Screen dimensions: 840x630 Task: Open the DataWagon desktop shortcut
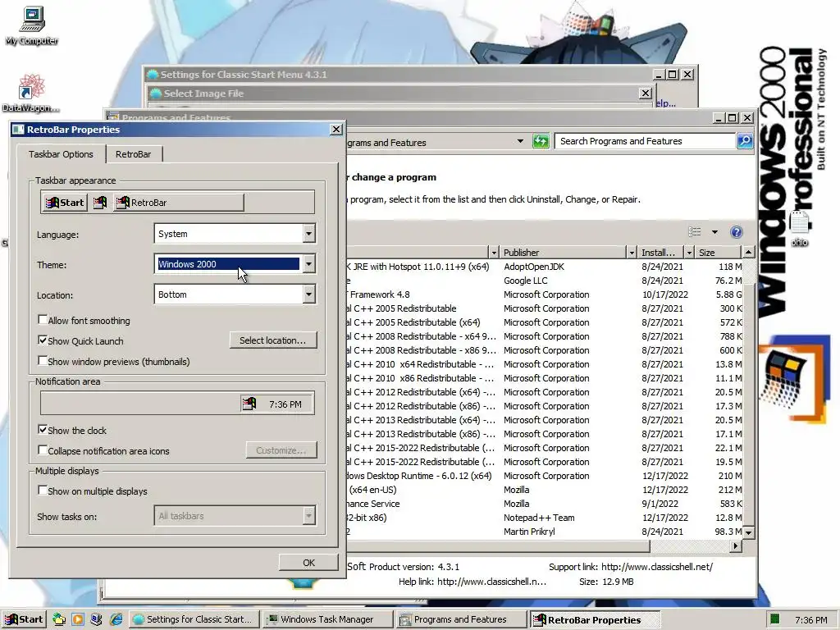[x=30, y=94]
